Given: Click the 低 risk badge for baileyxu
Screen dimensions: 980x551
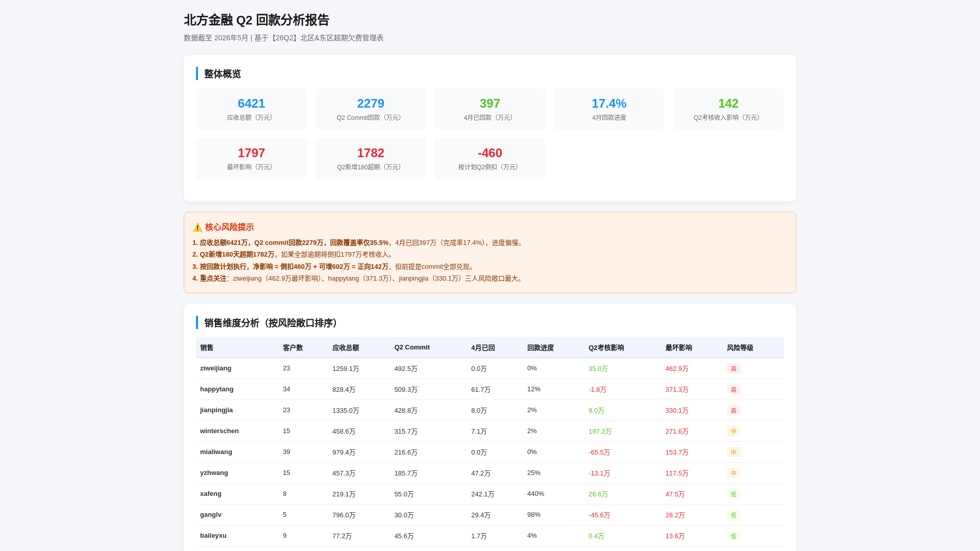Looking at the screenshot, I should pyautogui.click(x=733, y=536).
